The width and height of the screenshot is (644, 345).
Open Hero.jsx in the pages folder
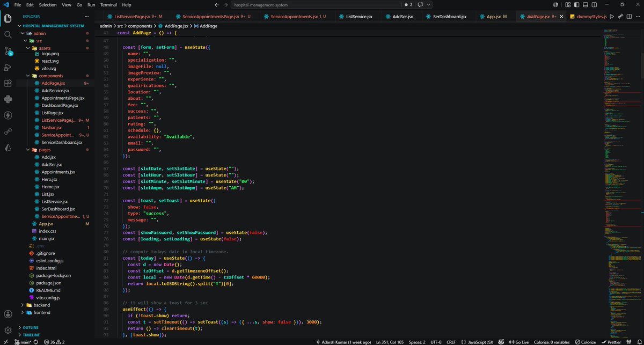click(49, 179)
